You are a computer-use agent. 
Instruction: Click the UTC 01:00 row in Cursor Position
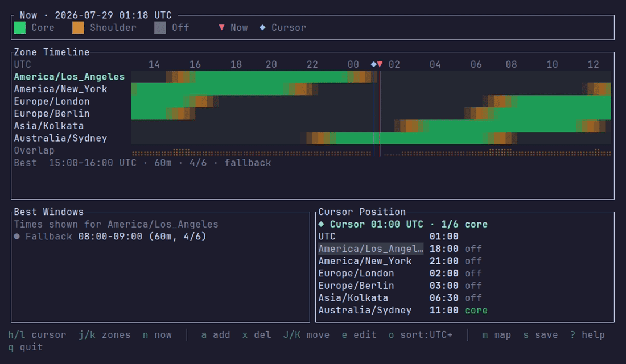[389, 237]
